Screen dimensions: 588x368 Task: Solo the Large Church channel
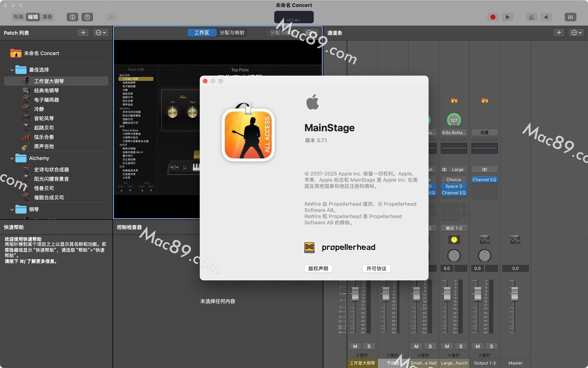click(x=461, y=346)
